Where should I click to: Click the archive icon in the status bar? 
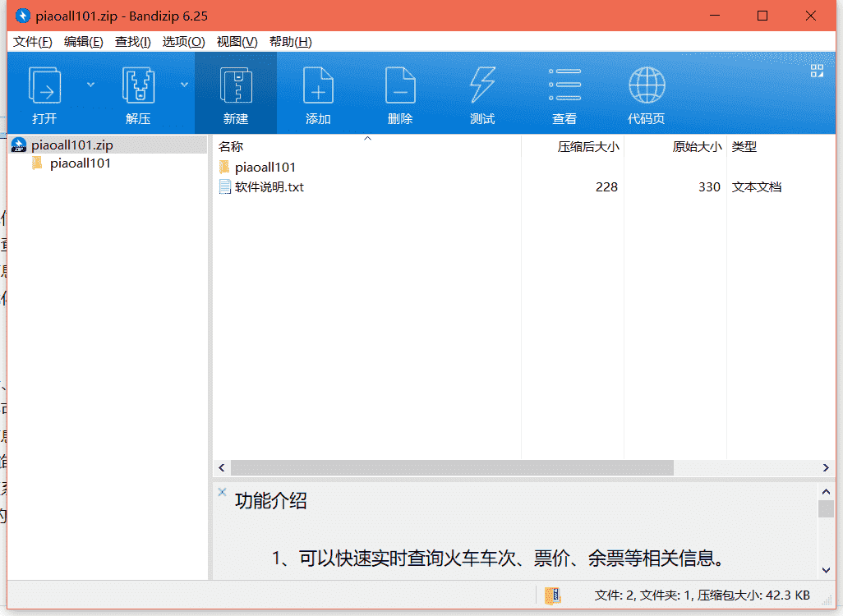coord(553,595)
